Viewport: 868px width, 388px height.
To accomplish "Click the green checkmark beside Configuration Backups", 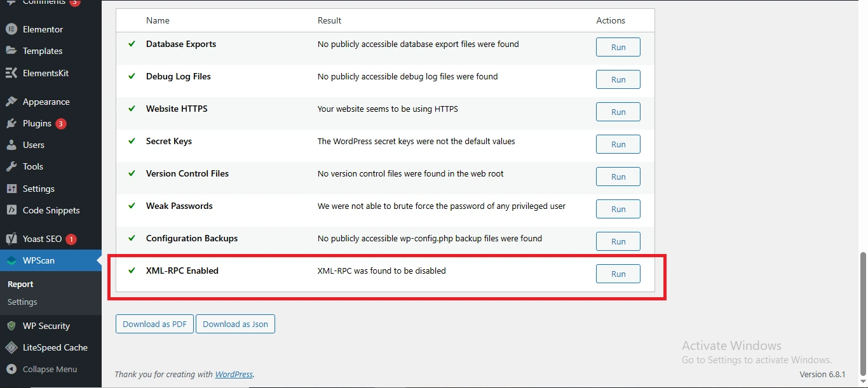I will pos(132,238).
